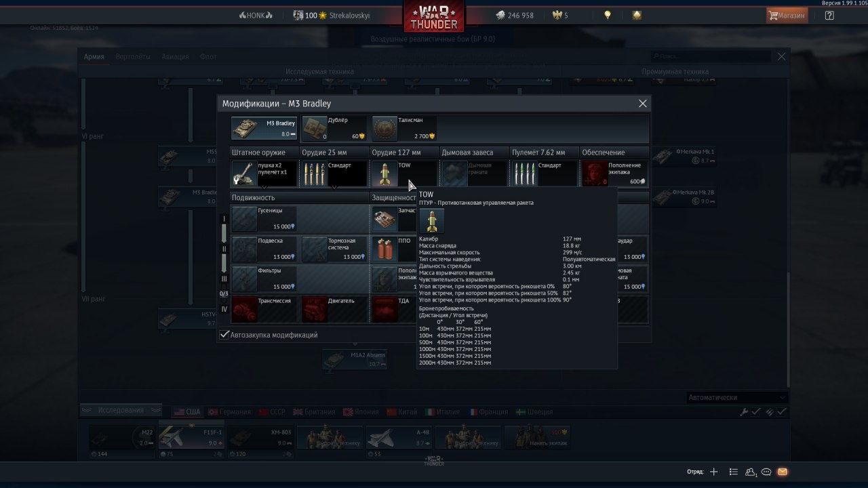Open the Автоматически dropdown
868x488 pixels.
point(736,397)
